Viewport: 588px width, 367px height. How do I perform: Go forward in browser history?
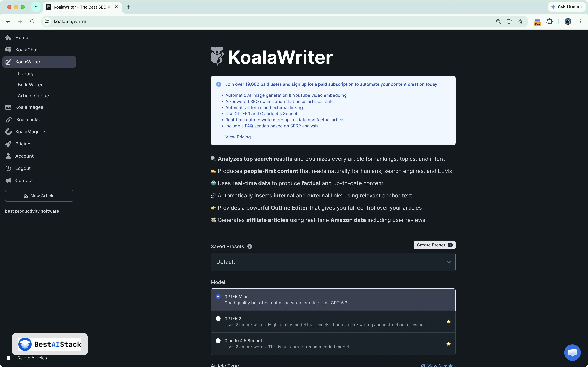coord(20,21)
